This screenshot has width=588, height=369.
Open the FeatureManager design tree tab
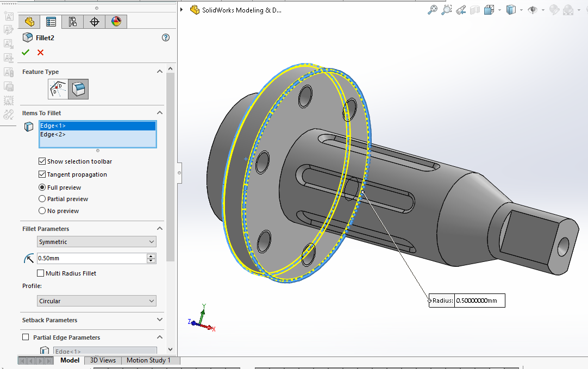tap(29, 22)
